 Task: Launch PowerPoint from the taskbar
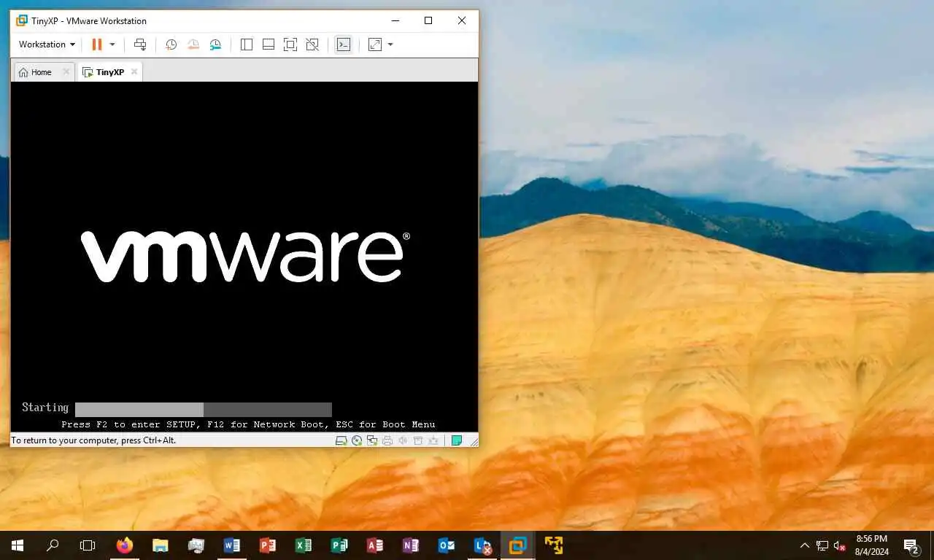click(x=268, y=545)
